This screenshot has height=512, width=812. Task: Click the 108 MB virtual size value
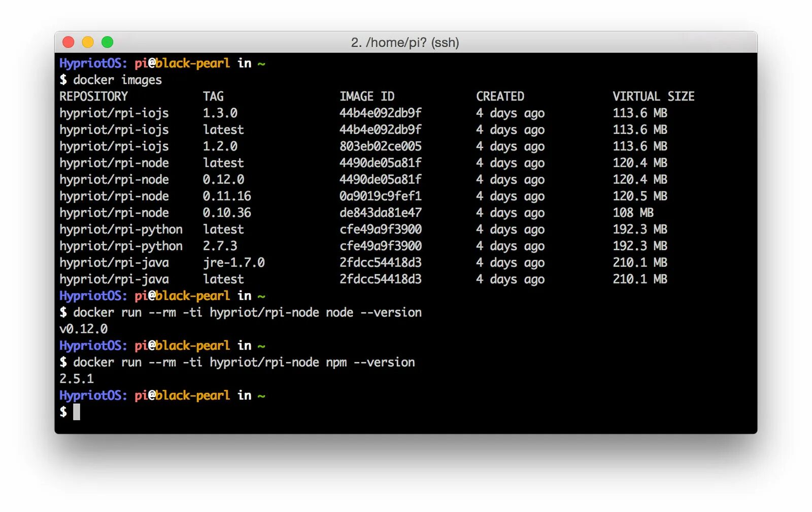[633, 213]
